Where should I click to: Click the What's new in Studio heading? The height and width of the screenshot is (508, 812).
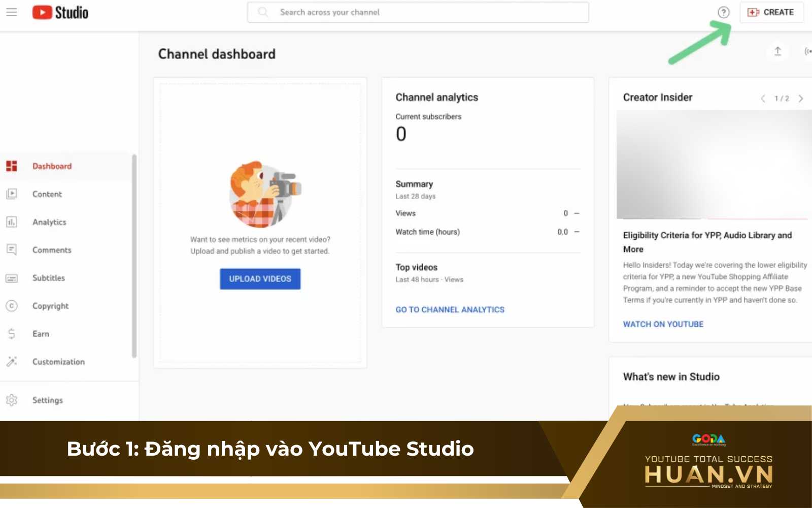[x=671, y=377]
